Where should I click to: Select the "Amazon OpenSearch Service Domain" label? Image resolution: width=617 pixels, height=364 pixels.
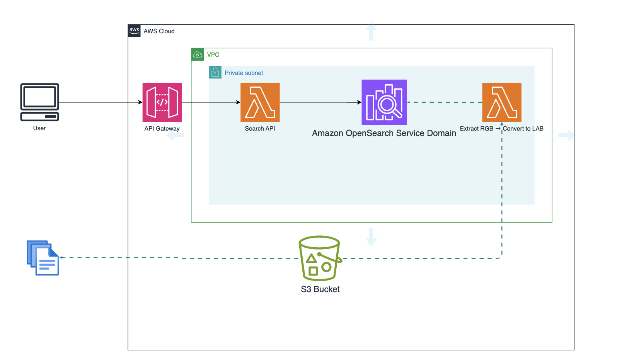384,133
